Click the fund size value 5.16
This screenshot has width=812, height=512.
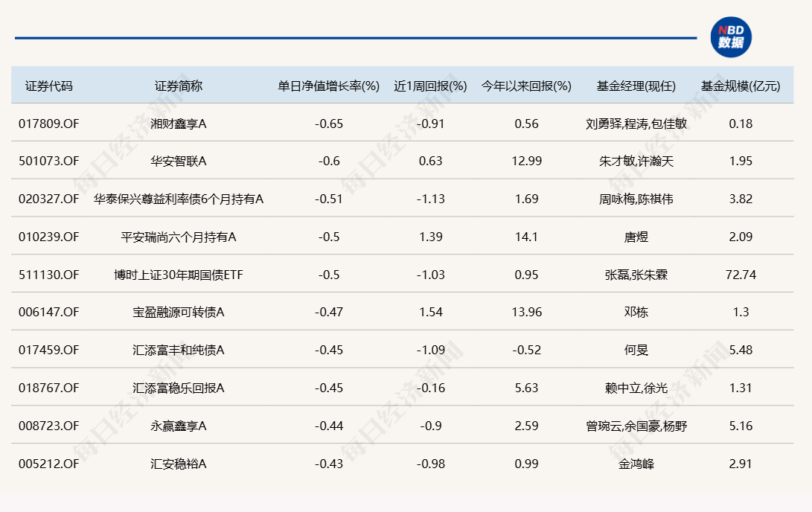click(x=741, y=426)
